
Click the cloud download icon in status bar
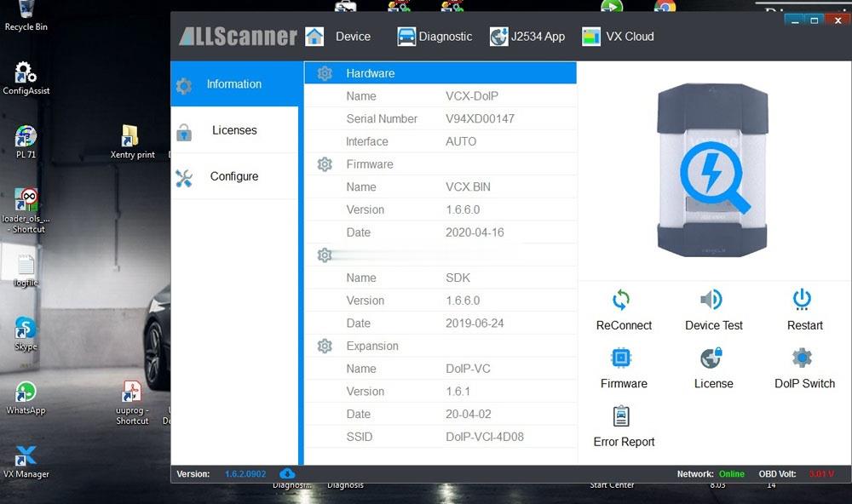287,473
